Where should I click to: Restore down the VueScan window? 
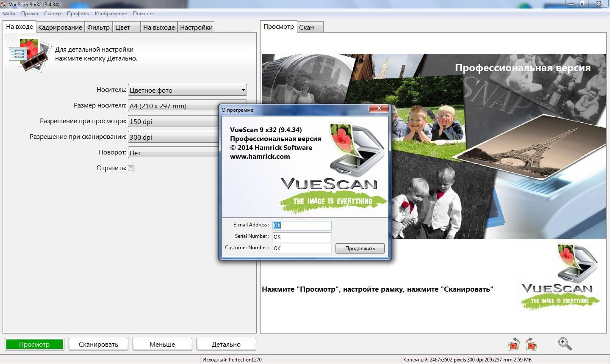(x=582, y=4)
